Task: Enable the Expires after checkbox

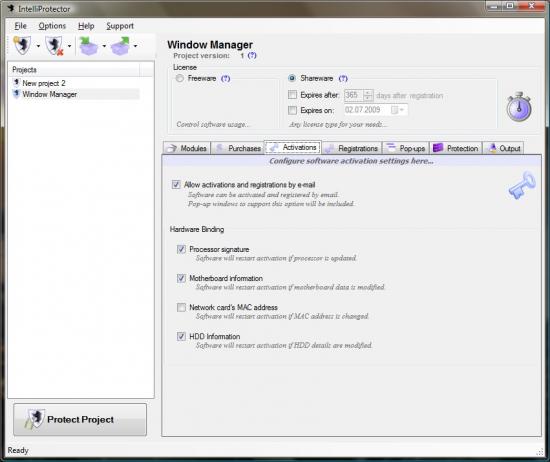Action: pyautogui.click(x=292, y=95)
